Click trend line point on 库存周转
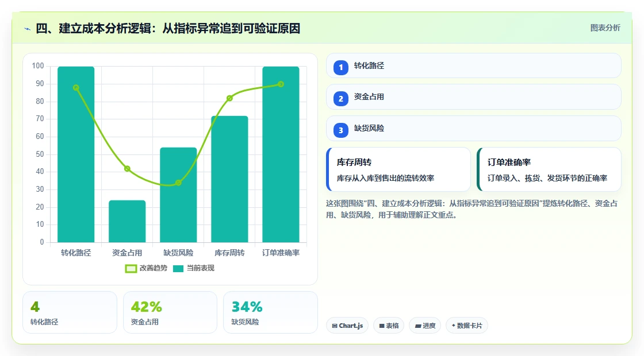Image resolution: width=644 pixels, height=356 pixels. pos(229,98)
